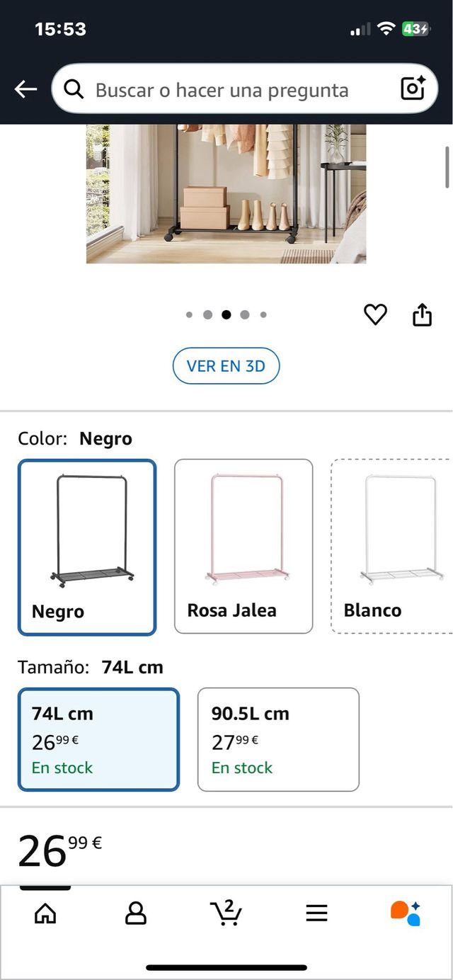Tap the magnifying glass in the search bar
The image size is (453, 980).
(x=74, y=89)
